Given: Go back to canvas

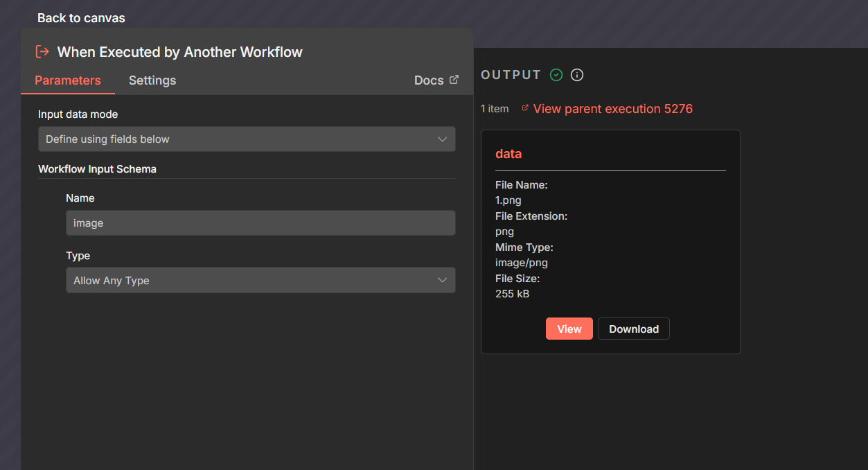Looking at the screenshot, I should click(x=81, y=18).
